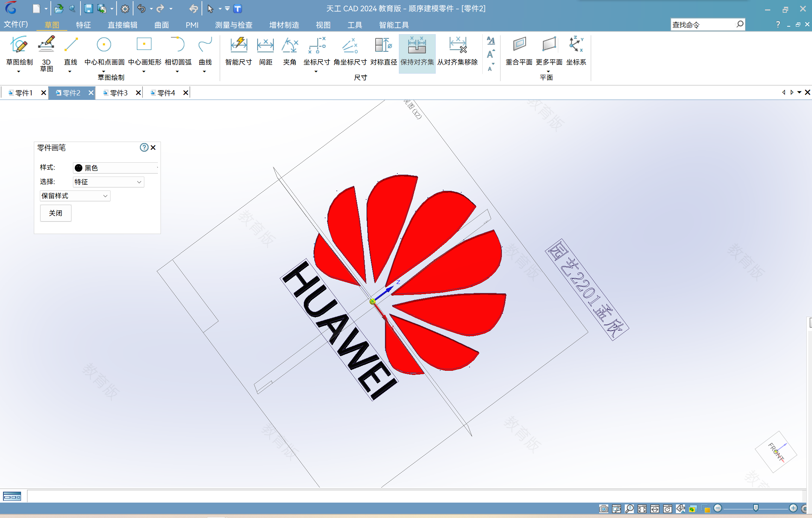Click the 对称直径 symmetric diameter tool
This screenshot has height=518, width=812.
383,51
